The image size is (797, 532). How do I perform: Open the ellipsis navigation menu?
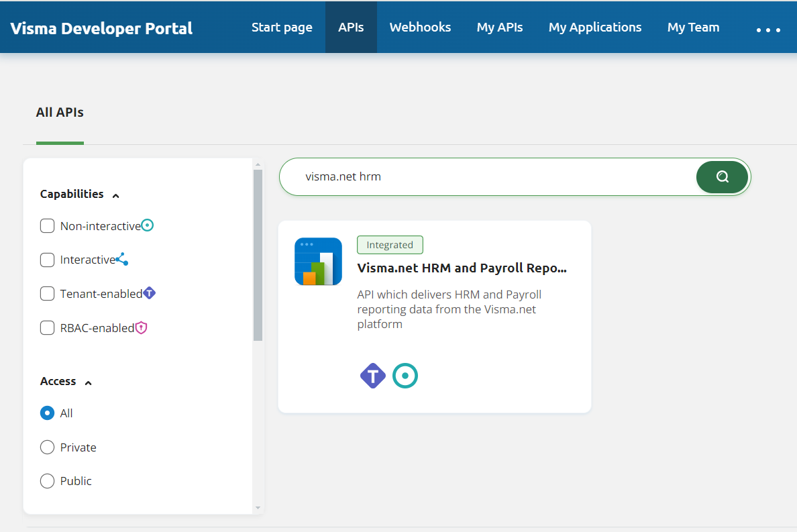[767, 30]
